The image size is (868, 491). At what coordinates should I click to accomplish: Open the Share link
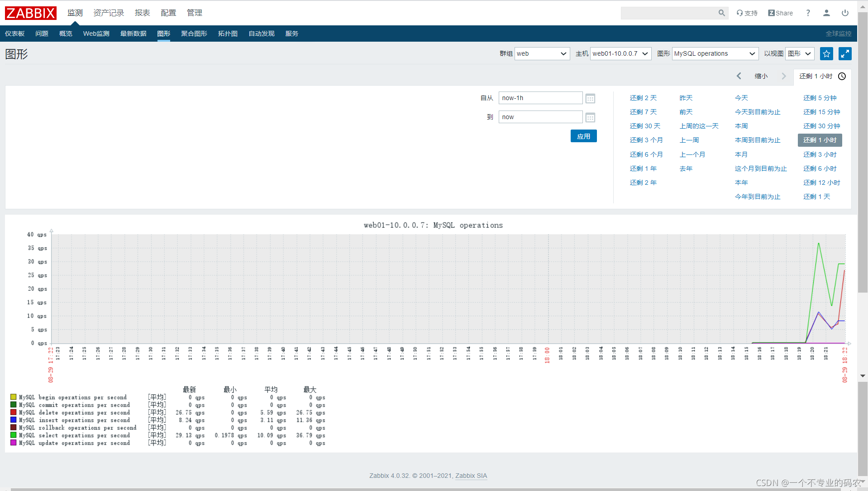780,13
